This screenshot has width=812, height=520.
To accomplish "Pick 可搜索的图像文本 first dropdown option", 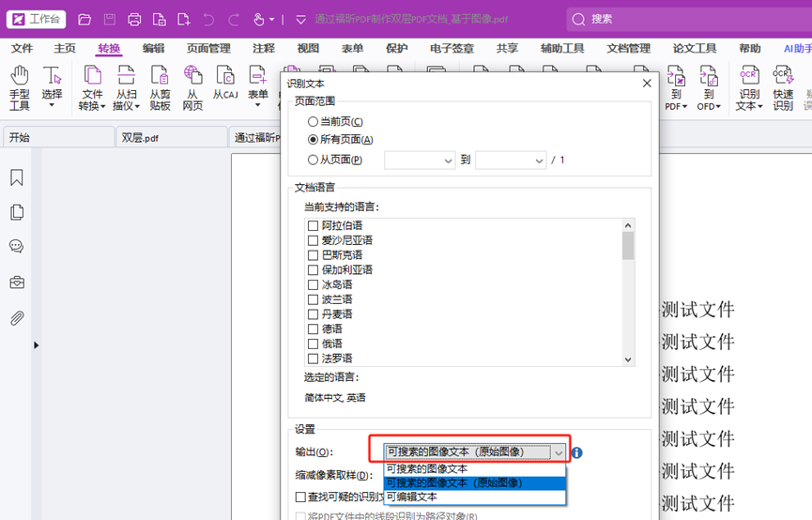I will 427,468.
